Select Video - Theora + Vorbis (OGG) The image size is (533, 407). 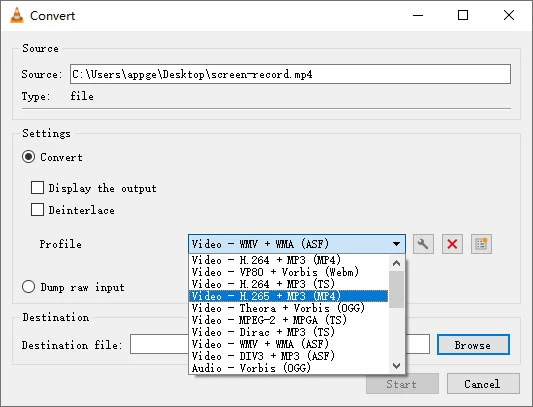(x=288, y=308)
